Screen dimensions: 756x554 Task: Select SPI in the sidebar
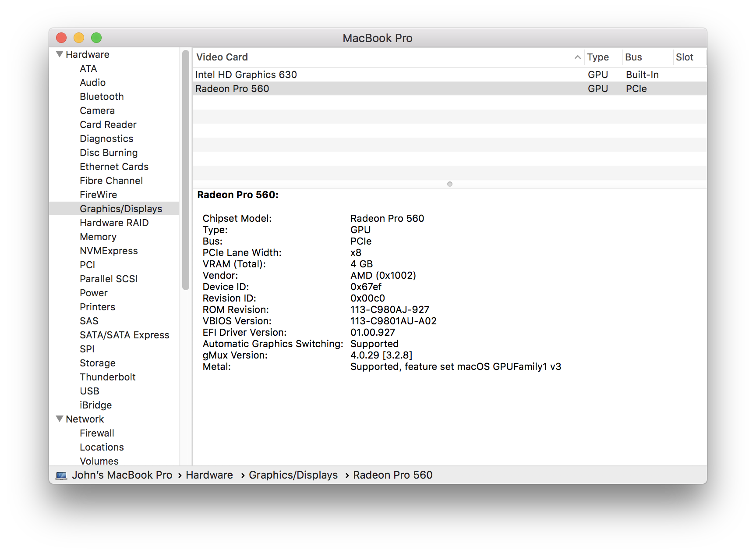(x=87, y=349)
